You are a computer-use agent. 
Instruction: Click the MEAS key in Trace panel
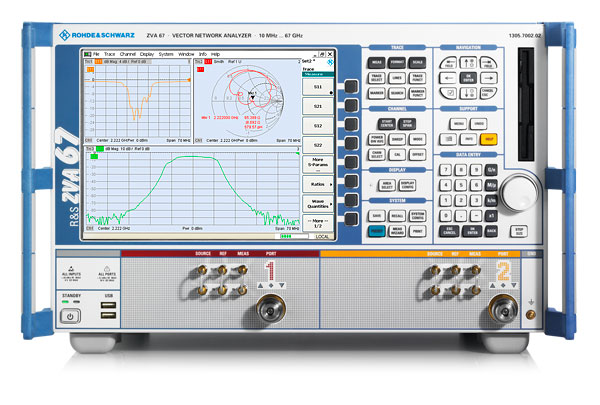point(377,63)
